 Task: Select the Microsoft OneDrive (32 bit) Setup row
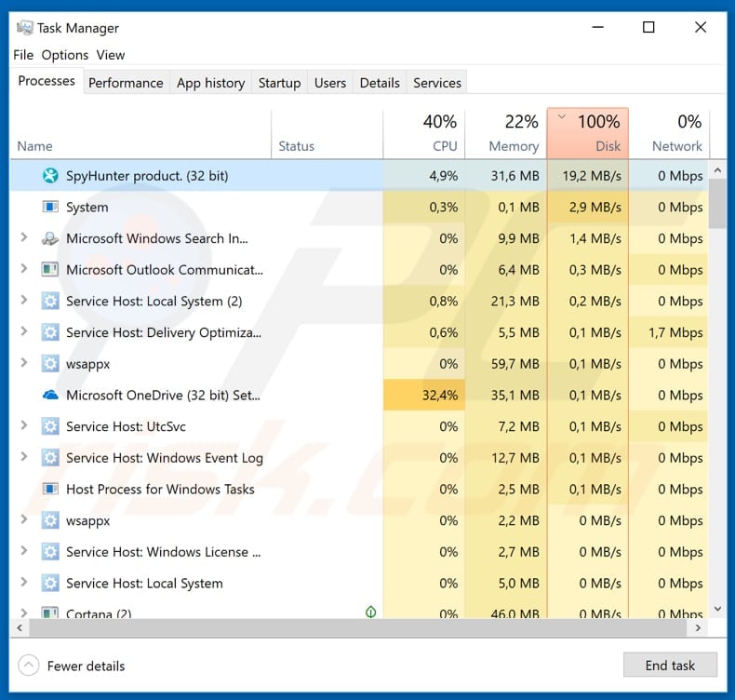point(359,396)
